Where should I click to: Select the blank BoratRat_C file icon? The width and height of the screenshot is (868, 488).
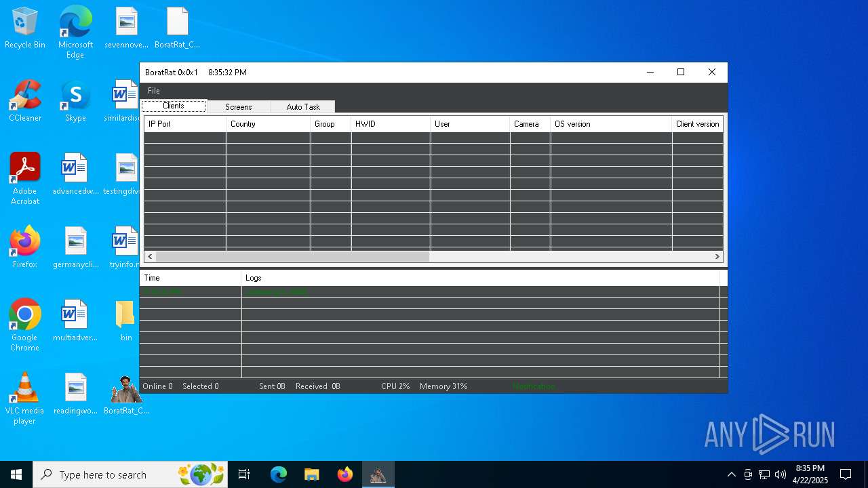pos(177,28)
